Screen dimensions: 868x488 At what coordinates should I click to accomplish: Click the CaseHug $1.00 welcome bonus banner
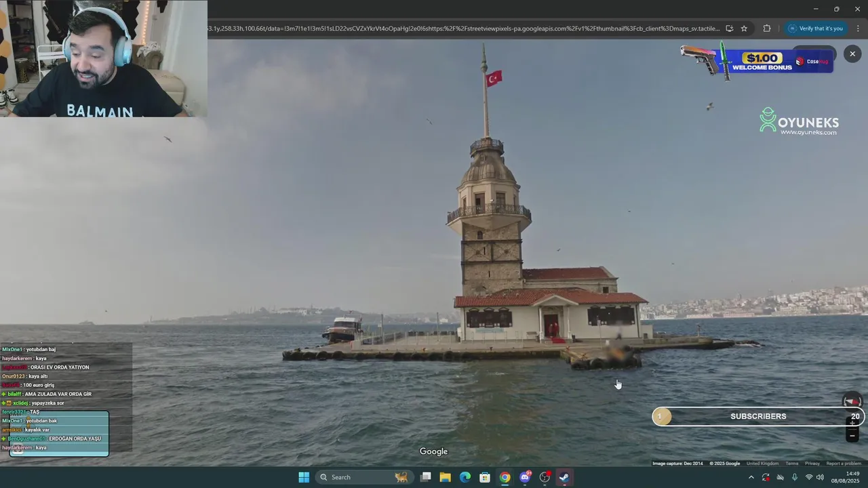757,61
